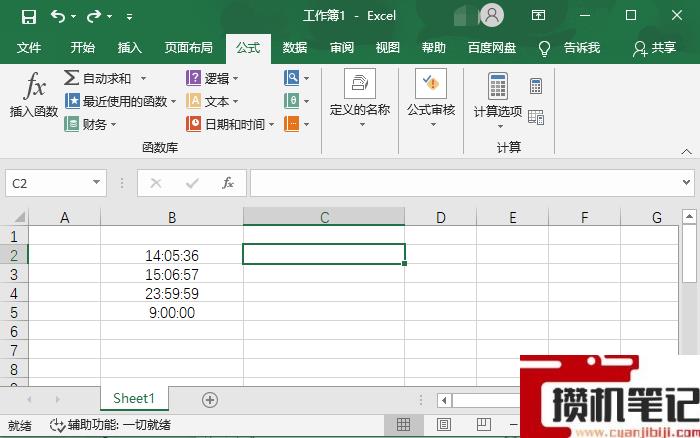Expand the 自动求和 dropdown arrow

pos(143,79)
